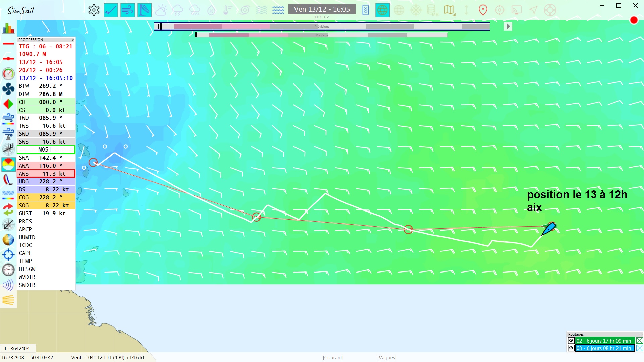Collapse the PROGRESSION panel with its arrow
Image resolution: width=644 pixels, height=362 pixels.
(73, 40)
